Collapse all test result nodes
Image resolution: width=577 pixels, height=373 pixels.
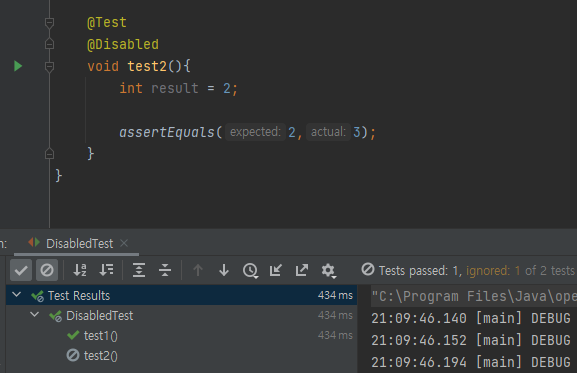coord(165,270)
